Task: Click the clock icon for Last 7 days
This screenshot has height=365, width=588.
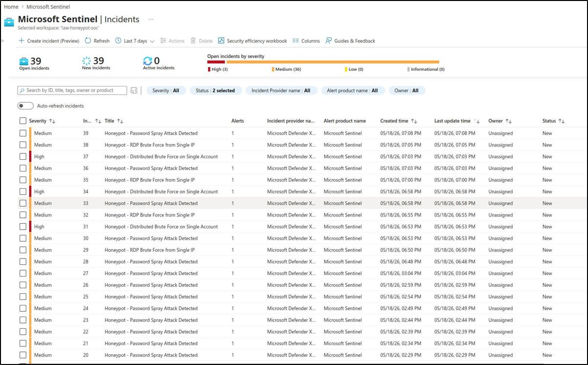Action: pos(118,41)
